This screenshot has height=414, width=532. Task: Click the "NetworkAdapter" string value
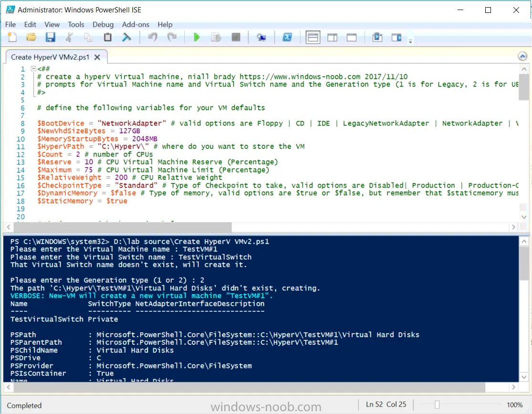(x=132, y=123)
